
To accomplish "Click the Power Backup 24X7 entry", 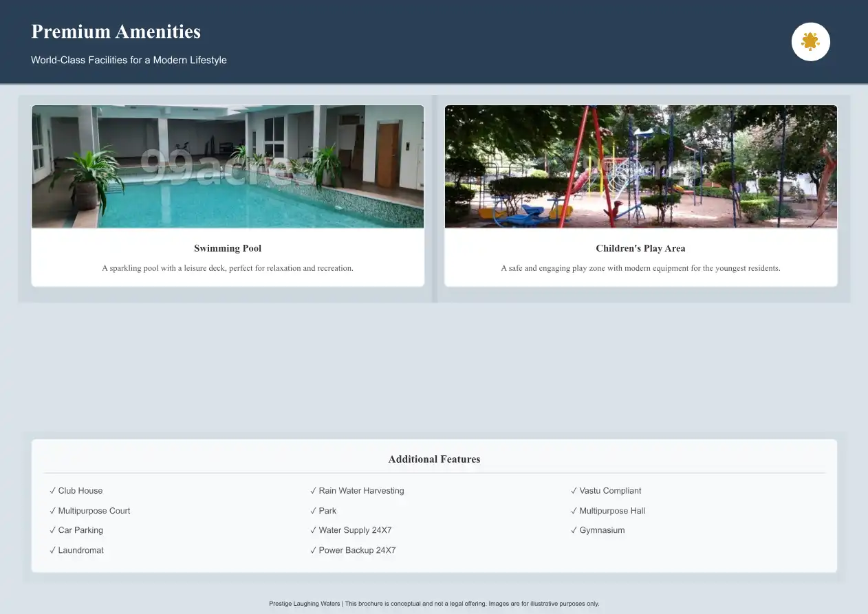I will (x=356, y=550).
